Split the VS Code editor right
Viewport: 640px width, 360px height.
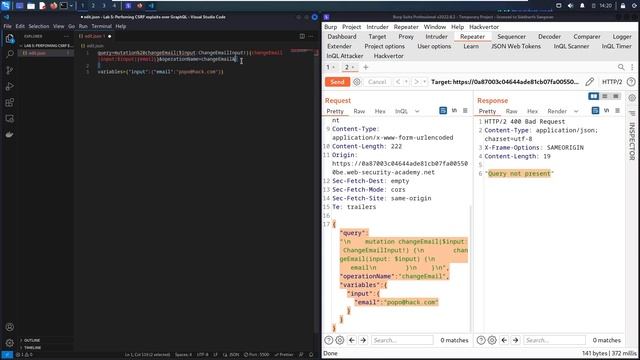click(302, 36)
